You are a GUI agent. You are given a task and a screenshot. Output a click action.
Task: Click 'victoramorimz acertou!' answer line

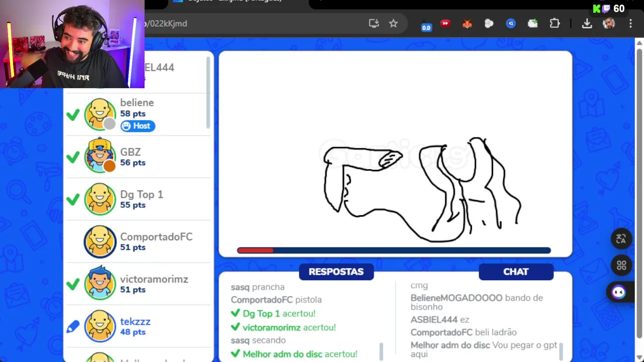click(283, 327)
